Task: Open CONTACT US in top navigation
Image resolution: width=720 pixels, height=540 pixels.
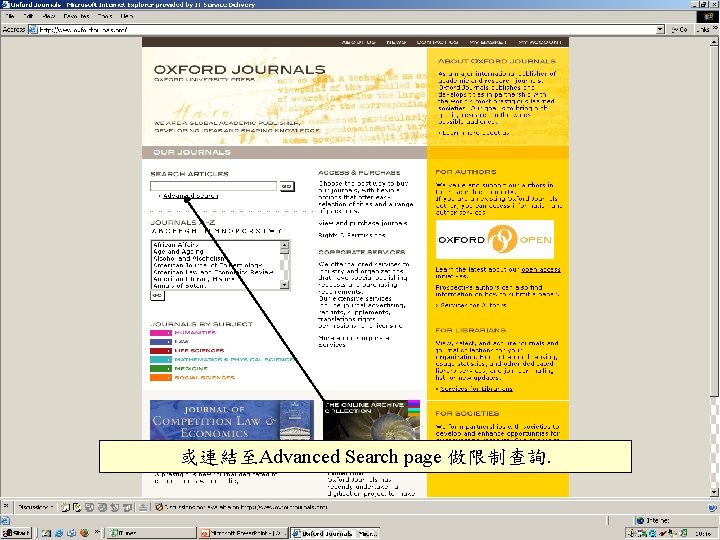Action: pyautogui.click(x=437, y=42)
